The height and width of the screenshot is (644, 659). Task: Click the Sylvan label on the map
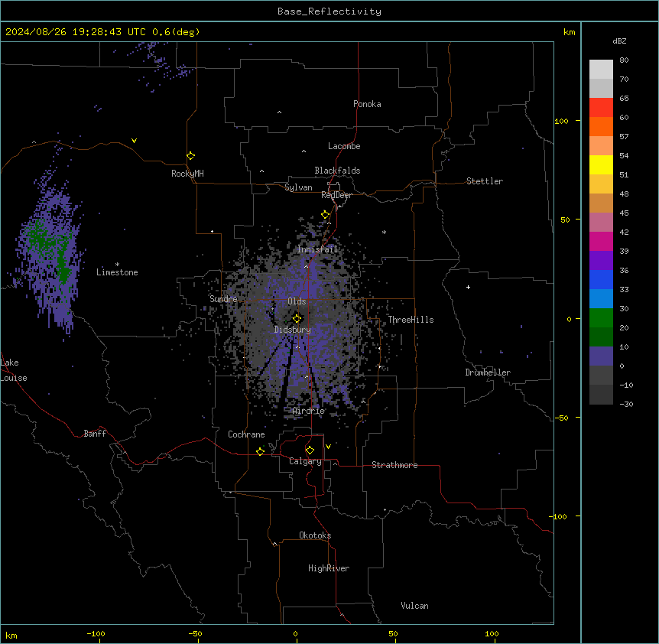298,187
